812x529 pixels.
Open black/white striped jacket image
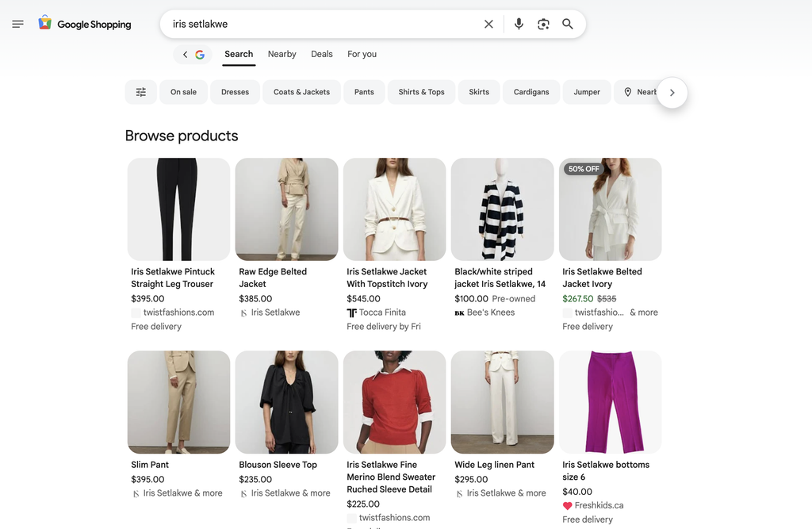click(x=502, y=209)
